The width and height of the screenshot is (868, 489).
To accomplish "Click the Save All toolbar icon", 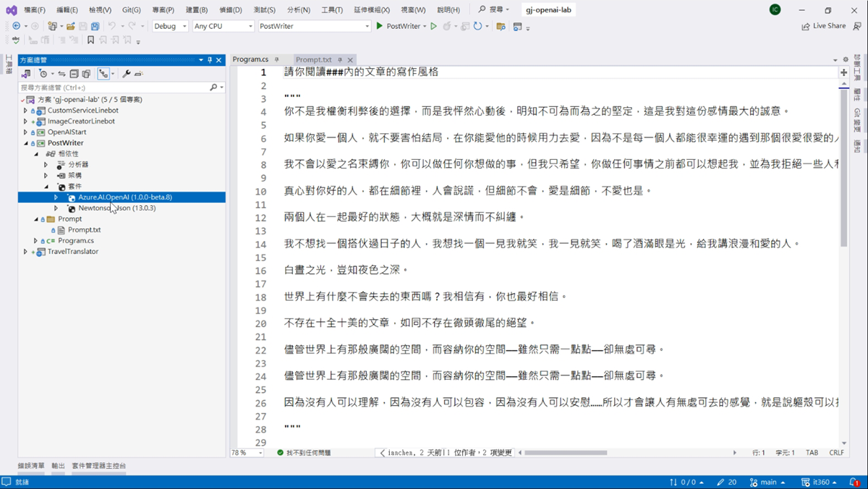I will [95, 26].
